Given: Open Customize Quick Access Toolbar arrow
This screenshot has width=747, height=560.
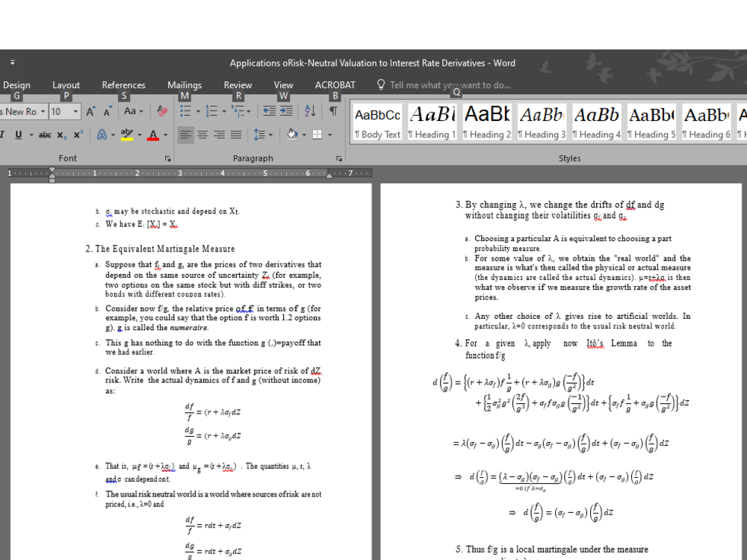Looking at the screenshot, I should click(13, 63).
